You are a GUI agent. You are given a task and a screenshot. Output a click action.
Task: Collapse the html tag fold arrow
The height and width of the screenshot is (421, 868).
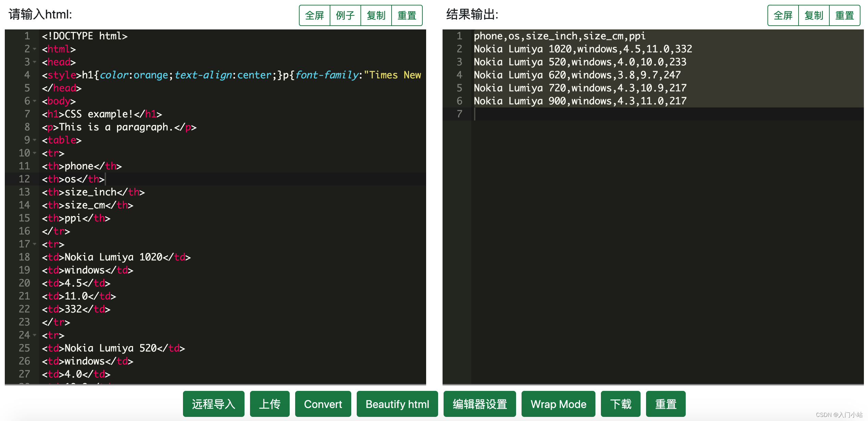click(x=35, y=49)
